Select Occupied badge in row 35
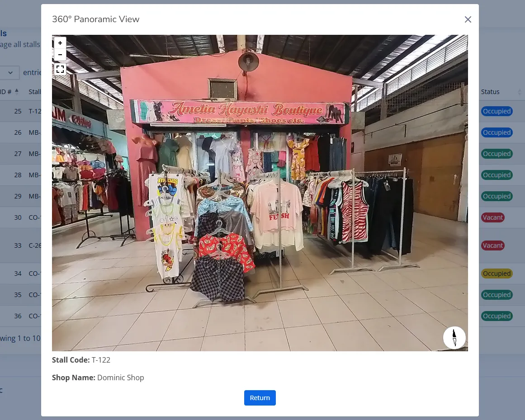 pyautogui.click(x=497, y=295)
